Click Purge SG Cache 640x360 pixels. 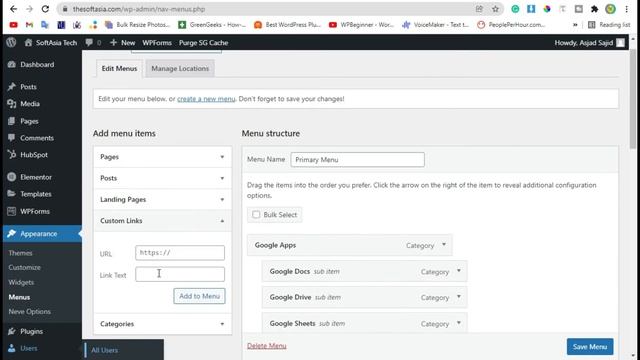[x=203, y=42]
